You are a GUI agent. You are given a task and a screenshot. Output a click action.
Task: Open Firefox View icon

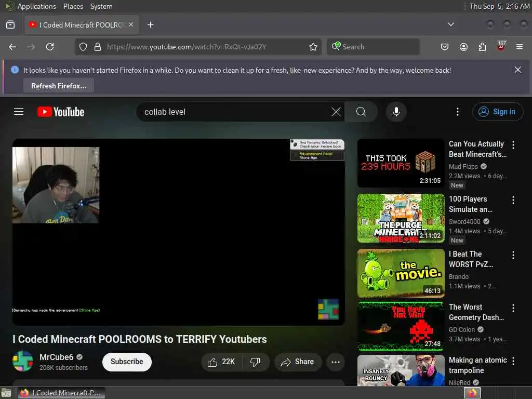(x=10, y=25)
